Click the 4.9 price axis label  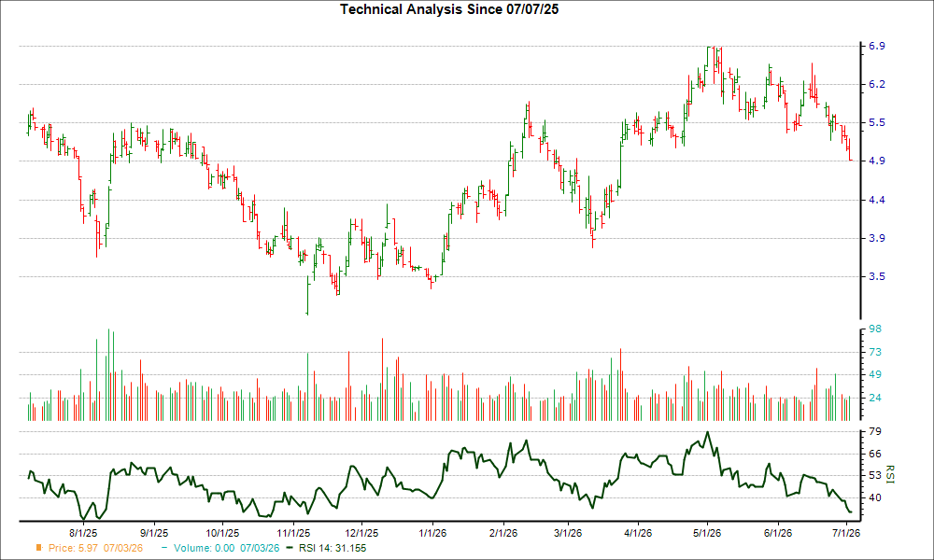pos(876,161)
